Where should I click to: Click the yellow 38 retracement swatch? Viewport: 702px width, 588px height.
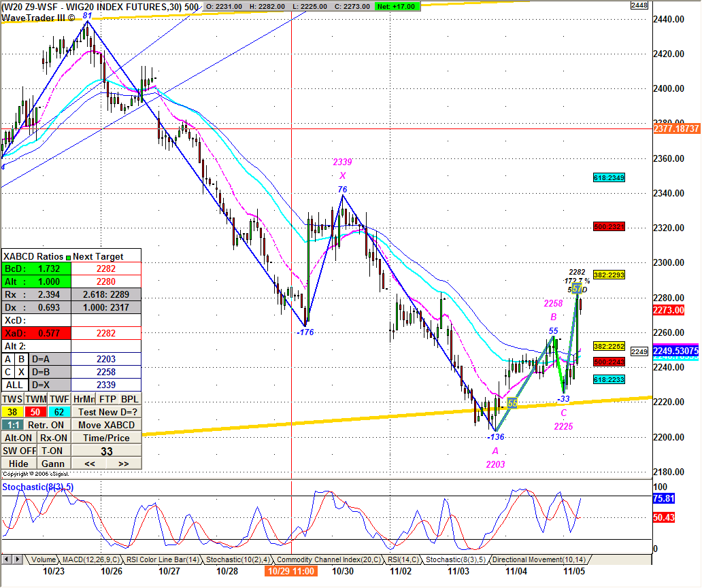(x=12, y=412)
